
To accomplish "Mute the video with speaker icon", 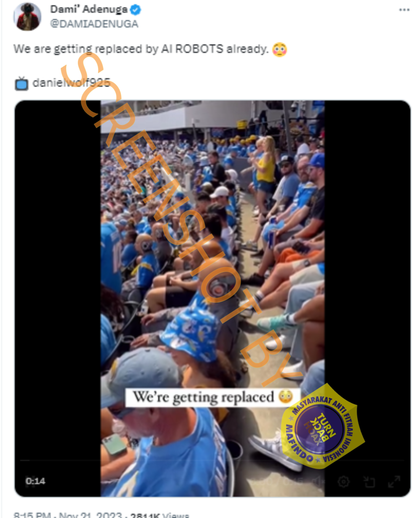I will [318, 482].
